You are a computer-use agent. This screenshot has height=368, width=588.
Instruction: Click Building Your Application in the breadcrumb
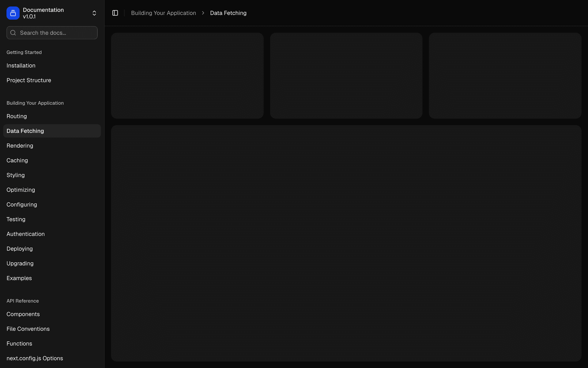pyautogui.click(x=163, y=13)
